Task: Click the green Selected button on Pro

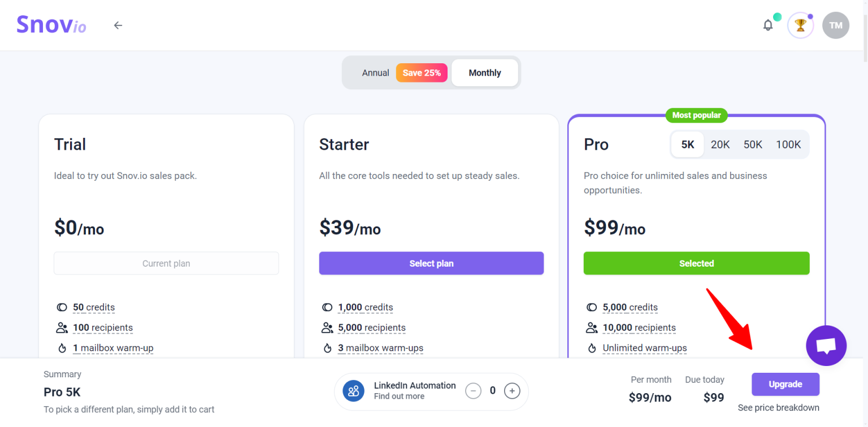Action: pyautogui.click(x=696, y=264)
